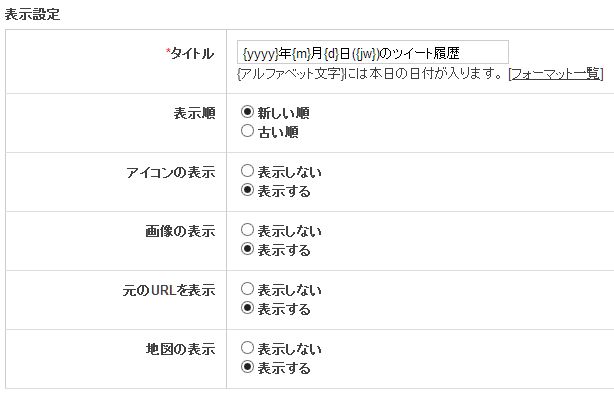Click the アイコンの表示 row label
This screenshot has width=614, height=397.
(x=171, y=172)
